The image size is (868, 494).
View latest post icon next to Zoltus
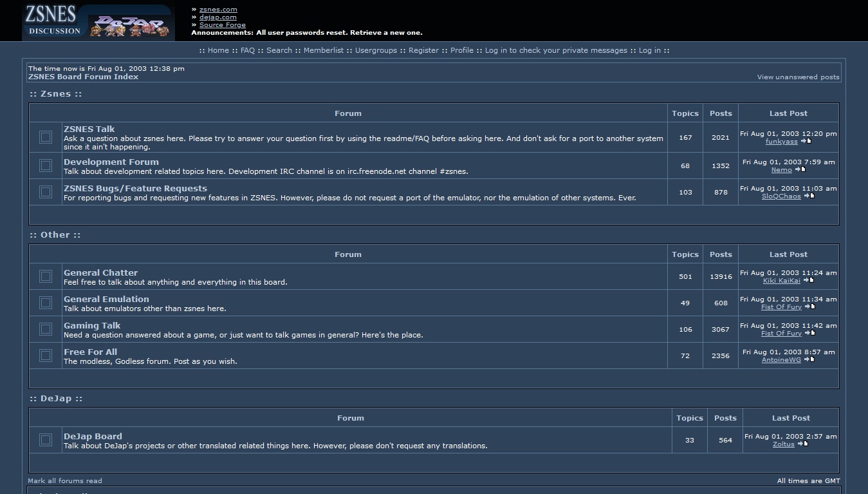coord(802,444)
